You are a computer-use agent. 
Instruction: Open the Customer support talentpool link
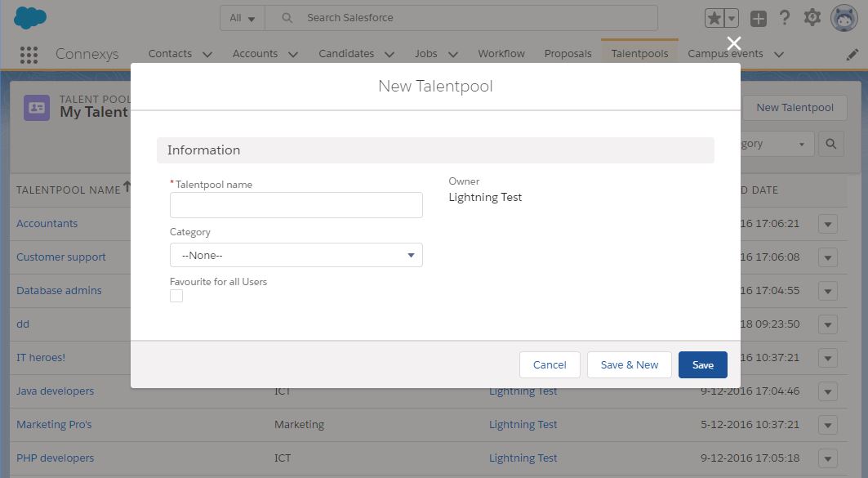(61, 257)
